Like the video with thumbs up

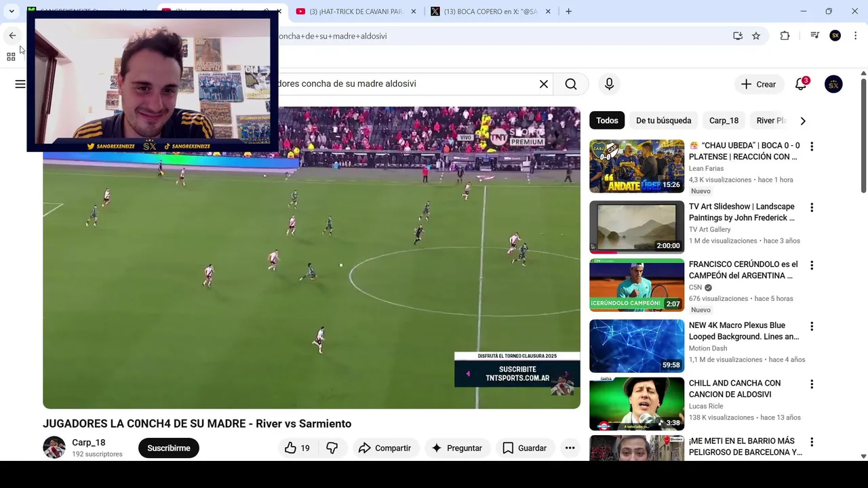click(x=298, y=448)
